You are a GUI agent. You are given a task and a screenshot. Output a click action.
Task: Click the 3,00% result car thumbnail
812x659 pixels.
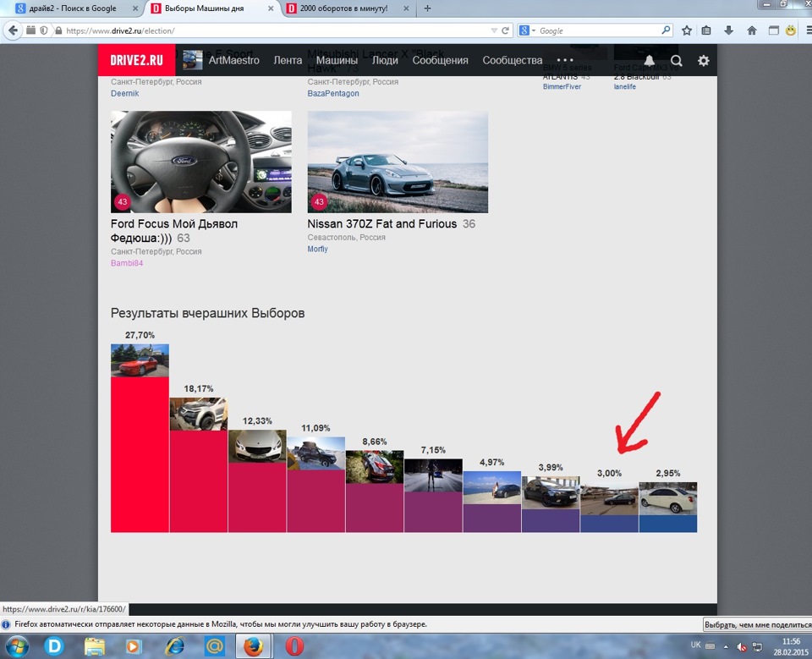click(x=610, y=499)
